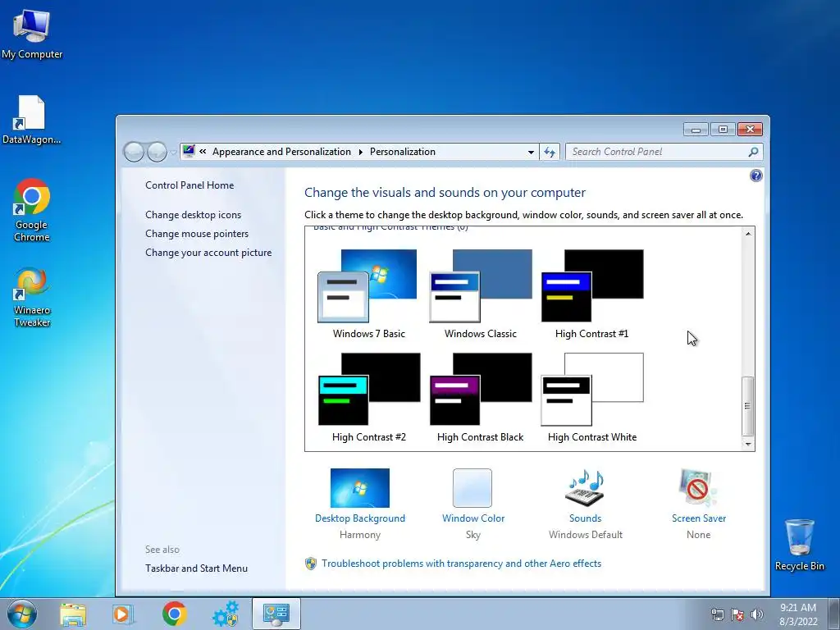Open the gear settings app on taskbar
Screen dimensions: 840x630
pyautogui.click(x=226, y=614)
